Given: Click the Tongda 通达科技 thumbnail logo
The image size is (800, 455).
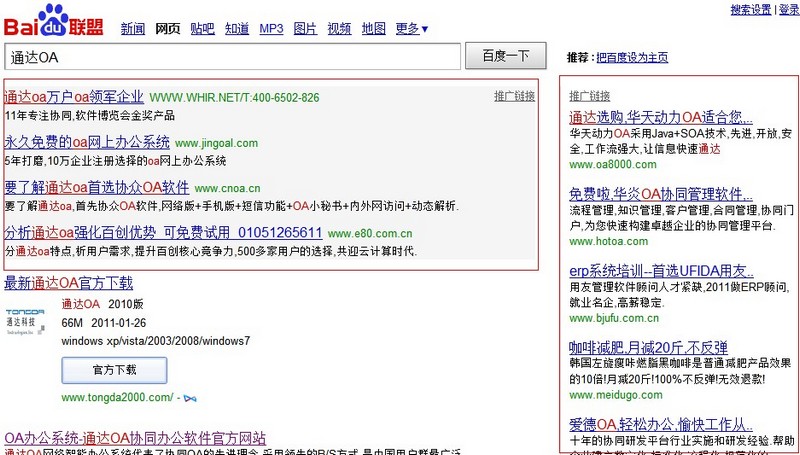Looking at the screenshot, I should coord(25,322).
